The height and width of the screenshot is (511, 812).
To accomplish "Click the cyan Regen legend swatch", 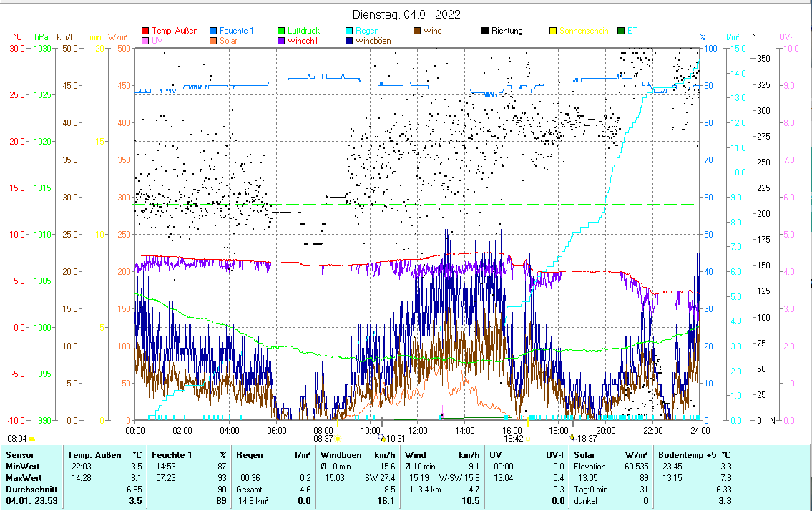I will pyautogui.click(x=348, y=31).
